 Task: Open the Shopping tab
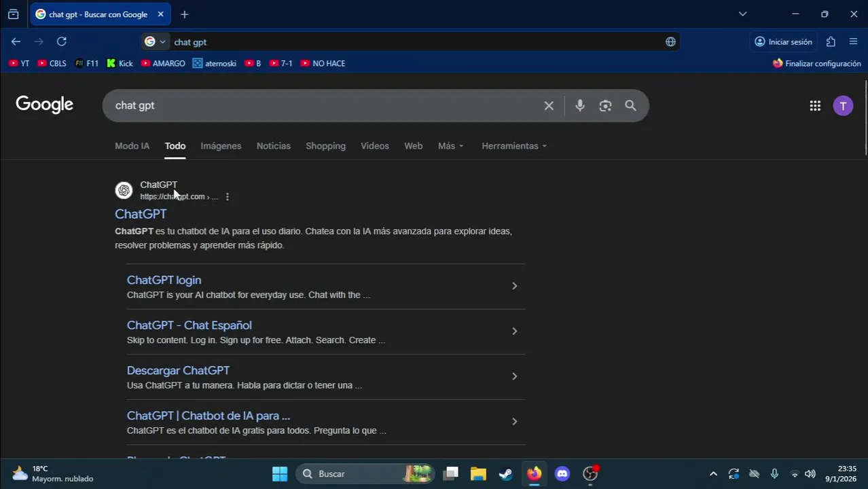click(325, 146)
